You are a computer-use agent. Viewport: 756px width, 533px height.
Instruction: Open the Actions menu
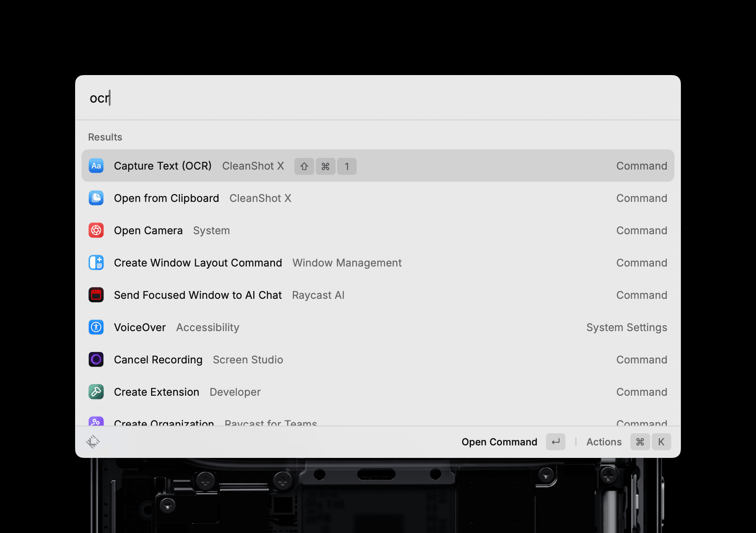coord(628,442)
